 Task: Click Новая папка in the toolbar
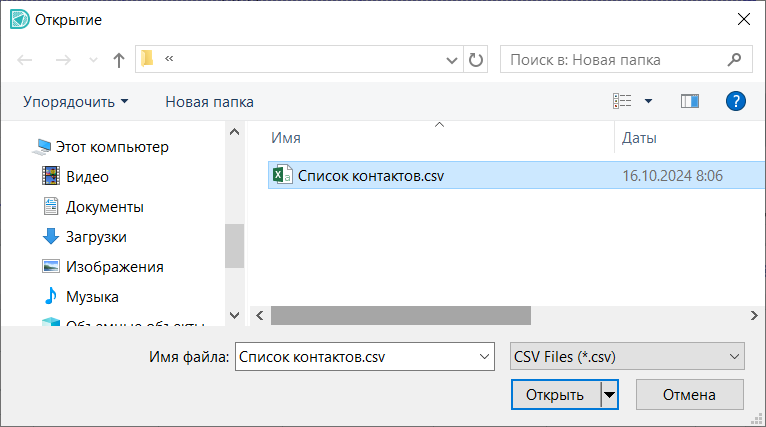209,102
